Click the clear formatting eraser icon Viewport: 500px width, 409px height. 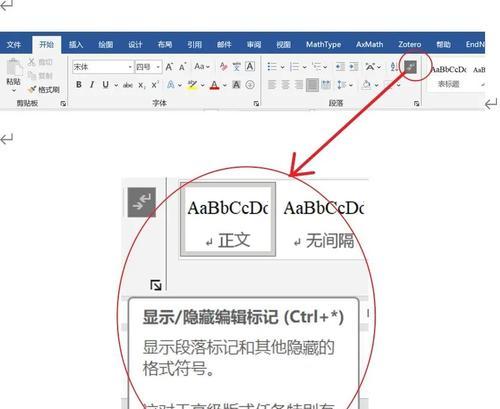tap(223, 67)
